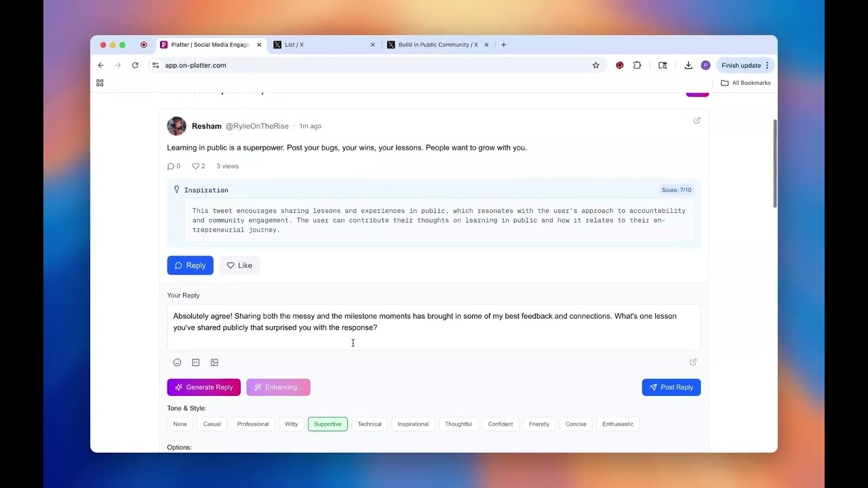Deselect the Supportive tone chip
The height and width of the screenshot is (488, 868).
328,424
